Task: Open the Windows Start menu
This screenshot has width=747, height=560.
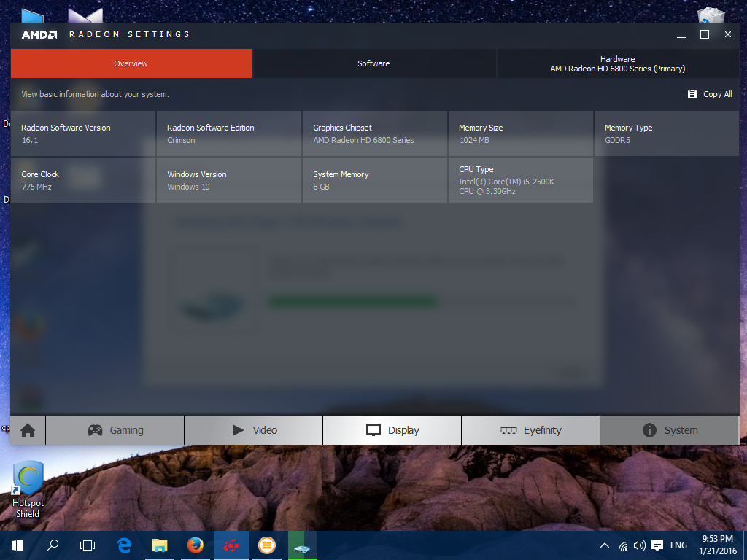Action: 18,545
